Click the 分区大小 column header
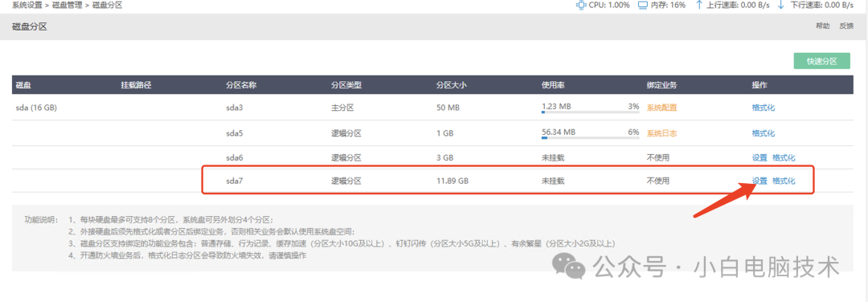Viewport: 868px width, 302px height. point(452,85)
